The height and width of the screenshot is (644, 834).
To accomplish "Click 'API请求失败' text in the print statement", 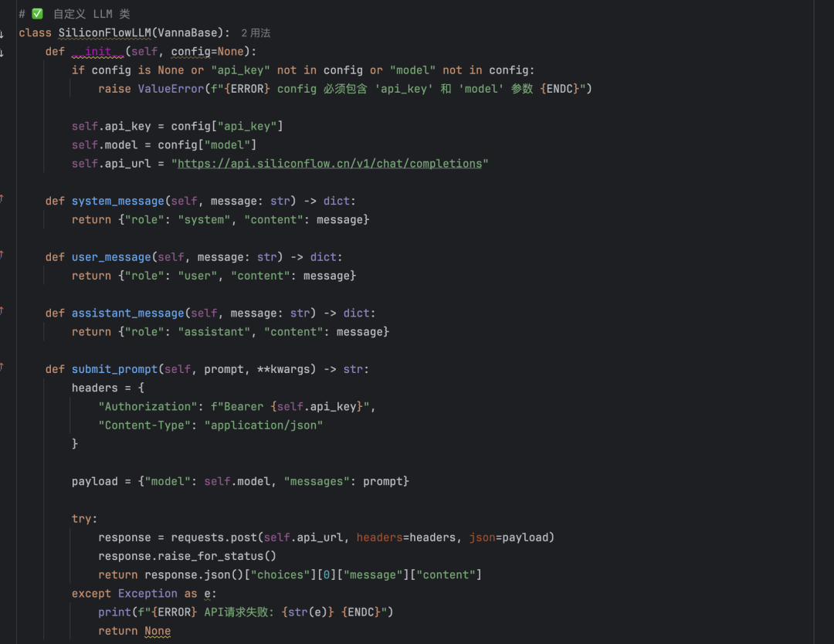I will tap(236, 612).
